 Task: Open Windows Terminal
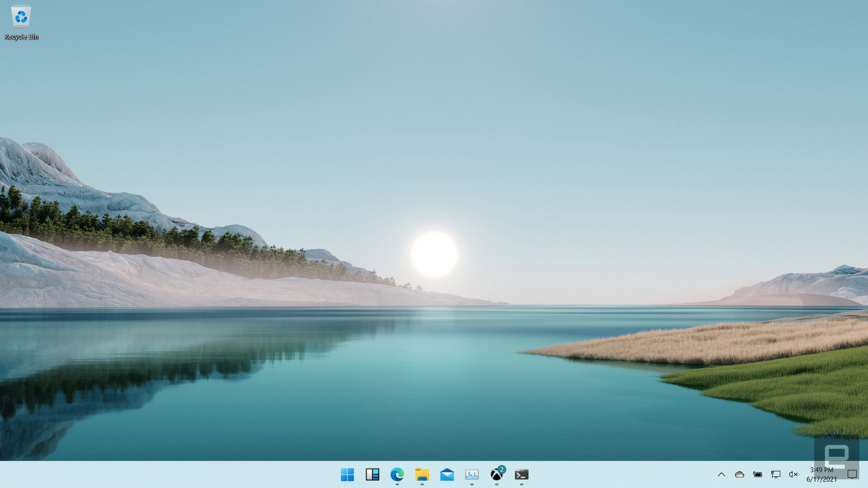pos(522,474)
